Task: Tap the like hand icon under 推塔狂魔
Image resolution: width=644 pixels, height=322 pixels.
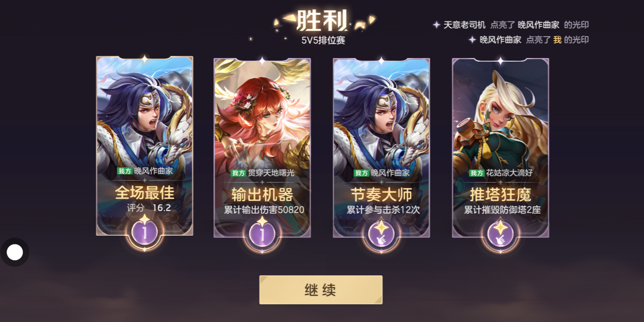Action: tap(500, 234)
